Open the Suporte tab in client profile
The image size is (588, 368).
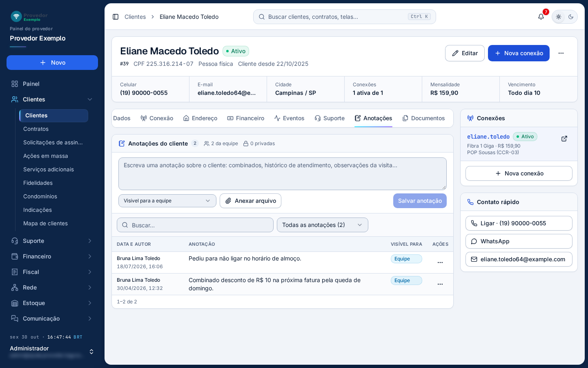click(x=330, y=118)
